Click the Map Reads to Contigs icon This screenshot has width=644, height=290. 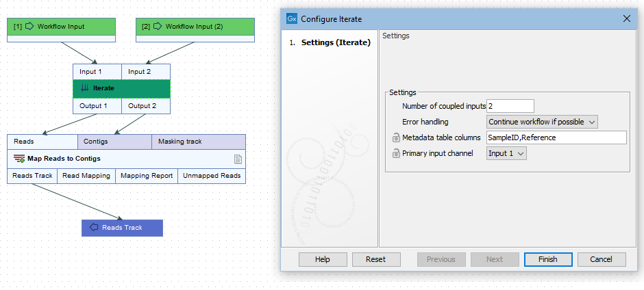19,159
